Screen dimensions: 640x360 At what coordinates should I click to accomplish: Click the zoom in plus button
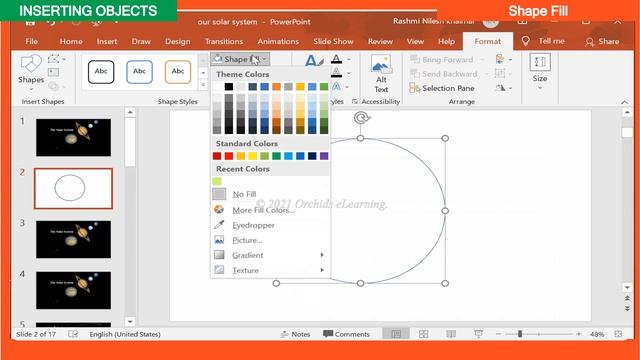[579, 334]
